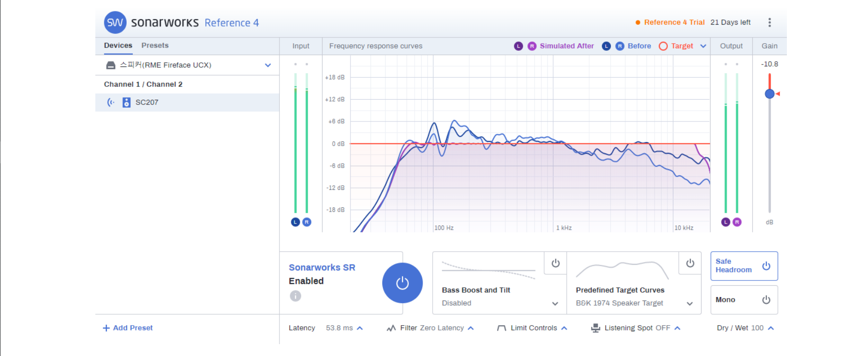Click the Dry / Wet value 100

[x=757, y=328]
